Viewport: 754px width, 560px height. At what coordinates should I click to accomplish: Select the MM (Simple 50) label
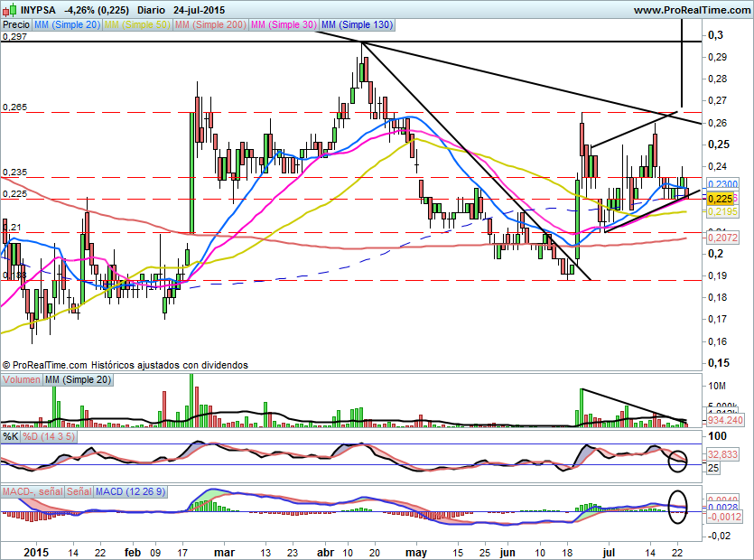click(x=137, y=24)
